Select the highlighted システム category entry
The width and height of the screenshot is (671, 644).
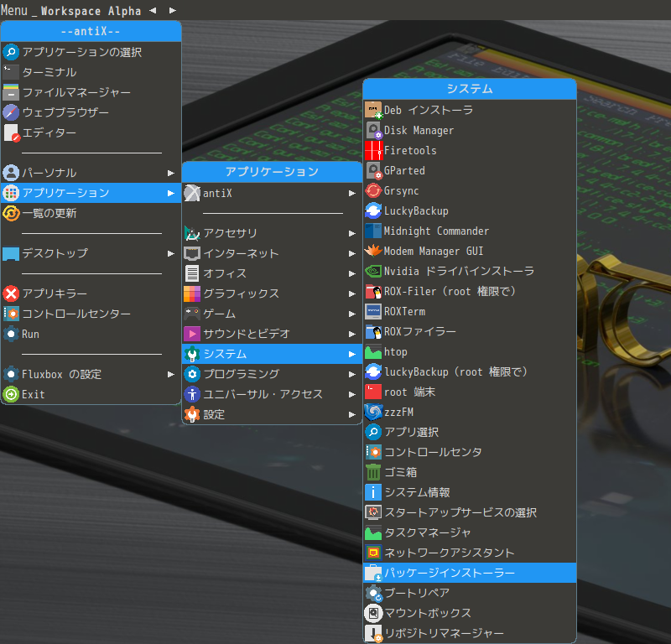[272, 354]
